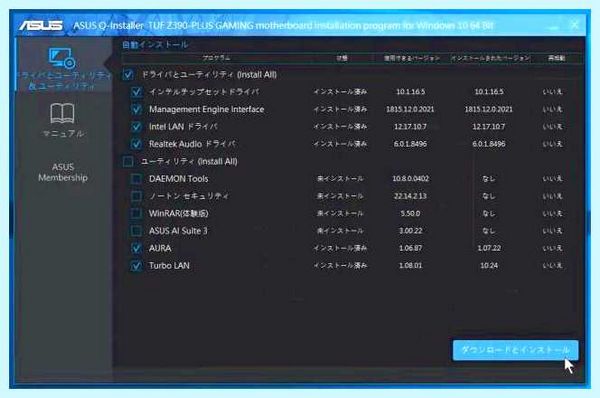Image resolution: width=600 pixels, height=398 pixels.
Task: Click the ダウンロードとインストール button
Action: [515, 350]
